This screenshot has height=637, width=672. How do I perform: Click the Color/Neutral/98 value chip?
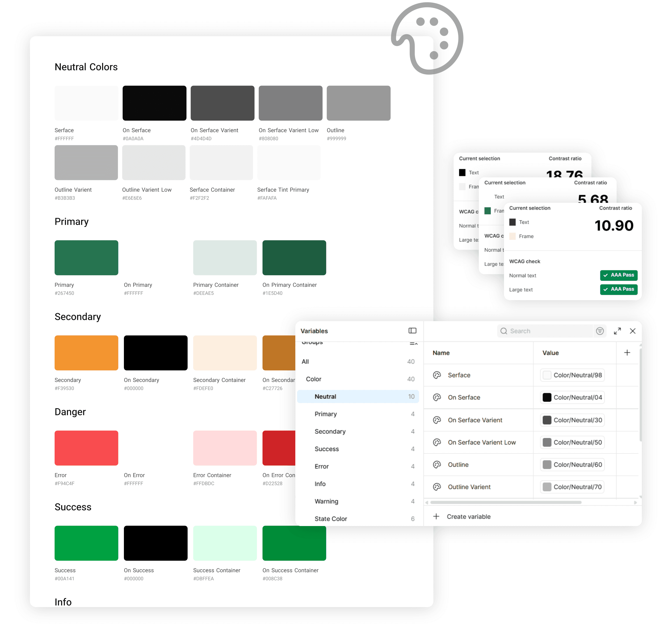tap(572, 375)
